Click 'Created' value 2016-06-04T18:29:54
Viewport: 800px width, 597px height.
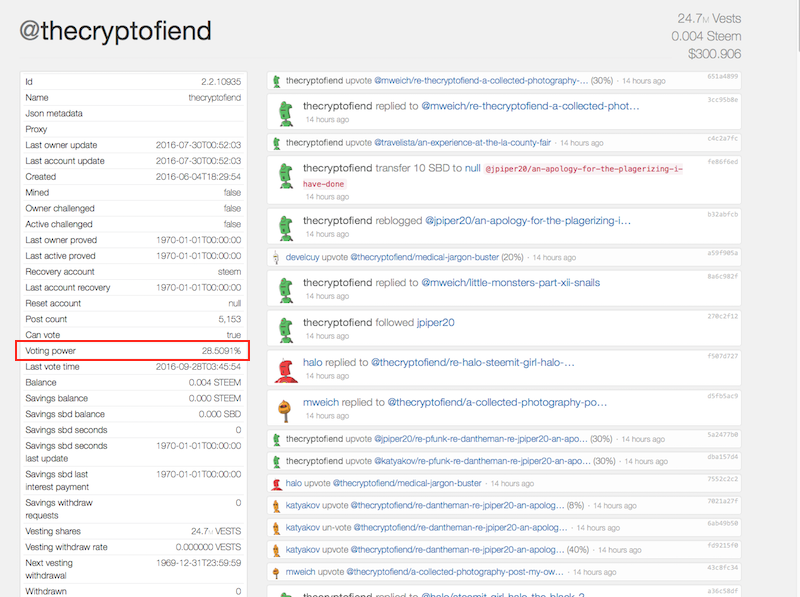click(x=198, y=177)
